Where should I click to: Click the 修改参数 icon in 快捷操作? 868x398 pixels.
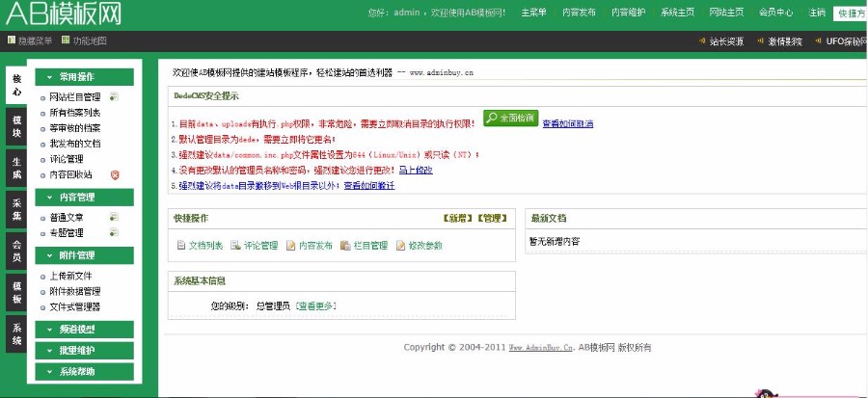point(401,246)
